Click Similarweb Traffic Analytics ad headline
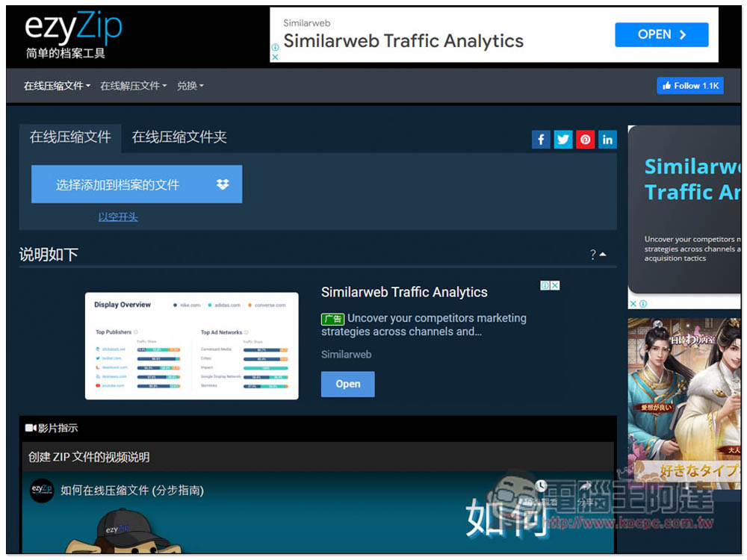The width and height of the screenshot is (747, 560). tap(404, 292)
